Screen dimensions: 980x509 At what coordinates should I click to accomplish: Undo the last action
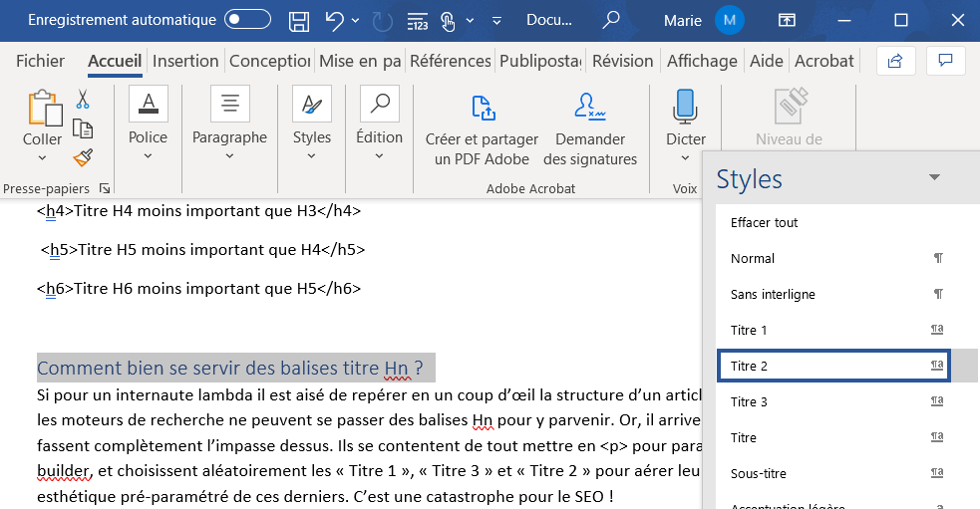tap(335, 20)
